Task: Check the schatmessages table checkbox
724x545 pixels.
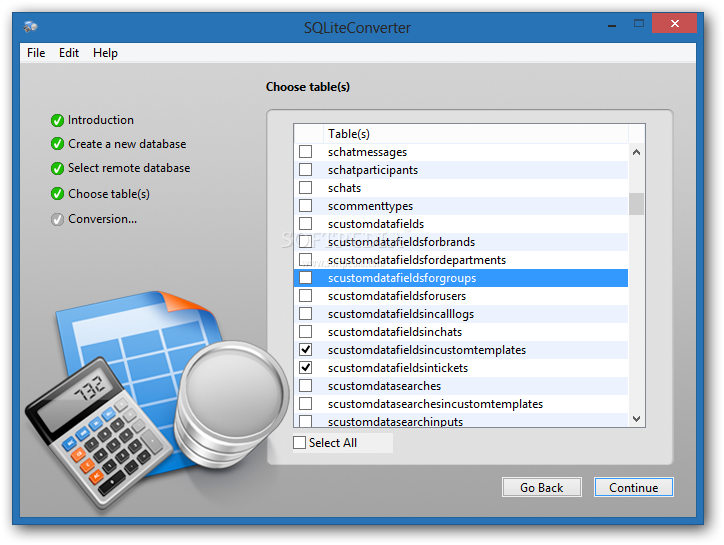Action: tap(305, 151)
